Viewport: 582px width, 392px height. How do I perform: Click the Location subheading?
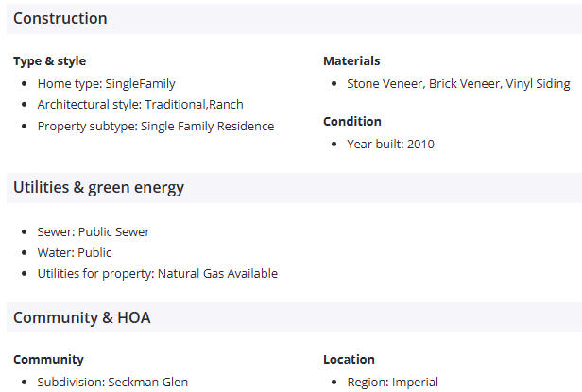click(349, 359)
